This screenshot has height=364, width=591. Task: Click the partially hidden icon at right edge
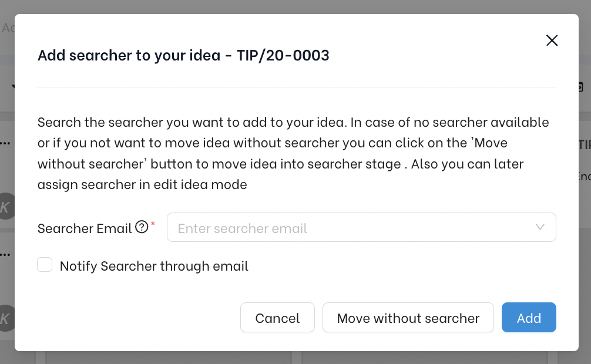pos(581,87)
